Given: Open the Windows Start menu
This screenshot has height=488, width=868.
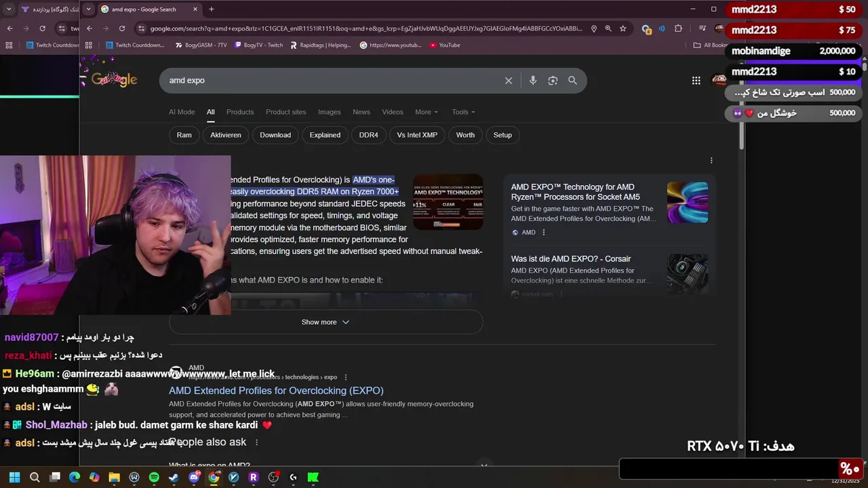Looking at the screenshot, I should coord(14,477).
